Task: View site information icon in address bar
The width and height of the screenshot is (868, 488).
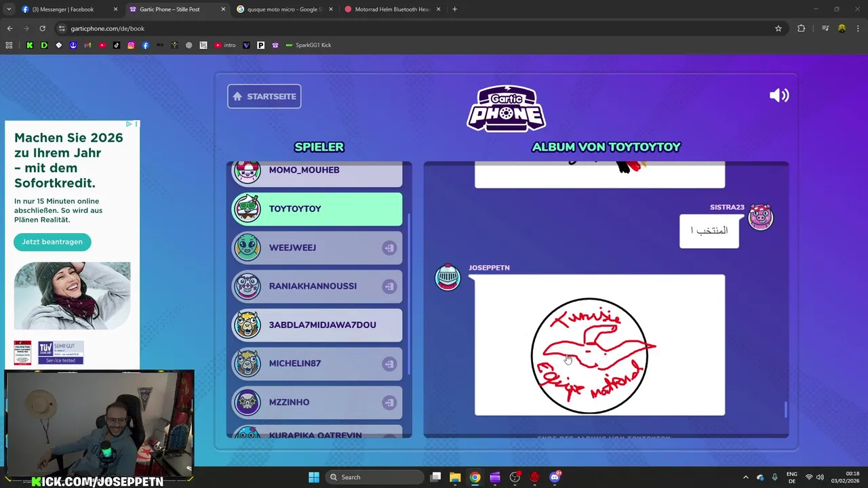Action: pos(62,28)
